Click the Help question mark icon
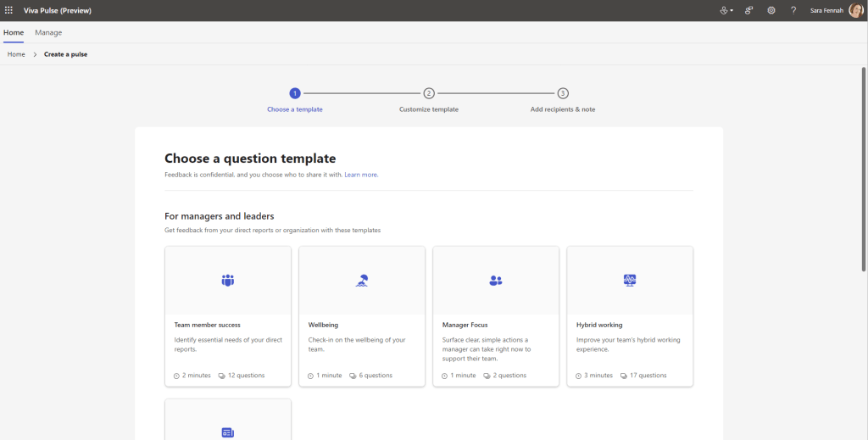The width and height of the screenshot is (868, 440). [793, 10]
